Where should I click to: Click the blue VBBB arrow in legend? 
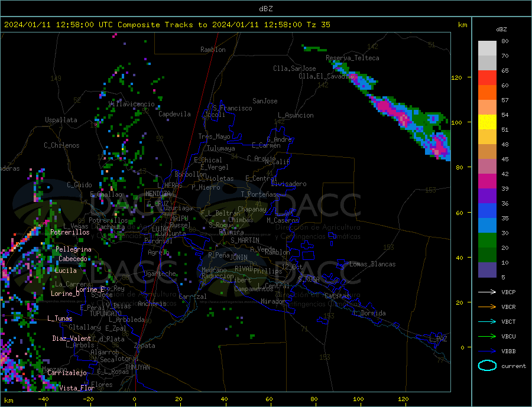coord(487,351)
